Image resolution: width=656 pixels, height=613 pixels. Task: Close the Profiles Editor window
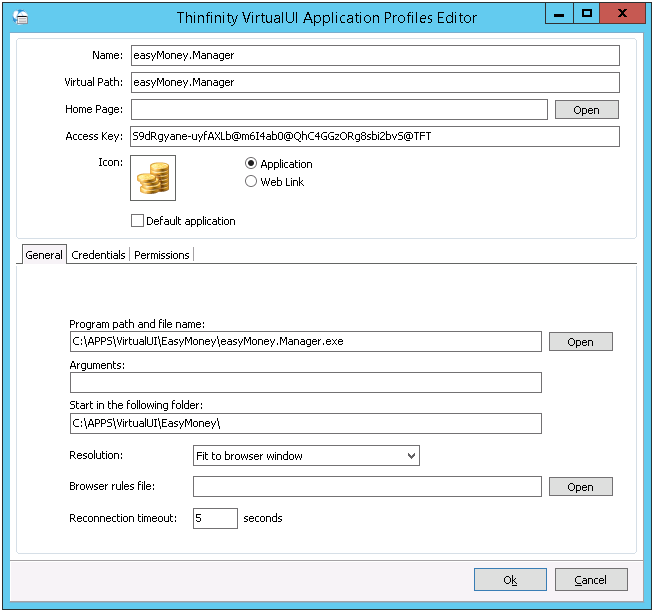(x=623, y=14)
